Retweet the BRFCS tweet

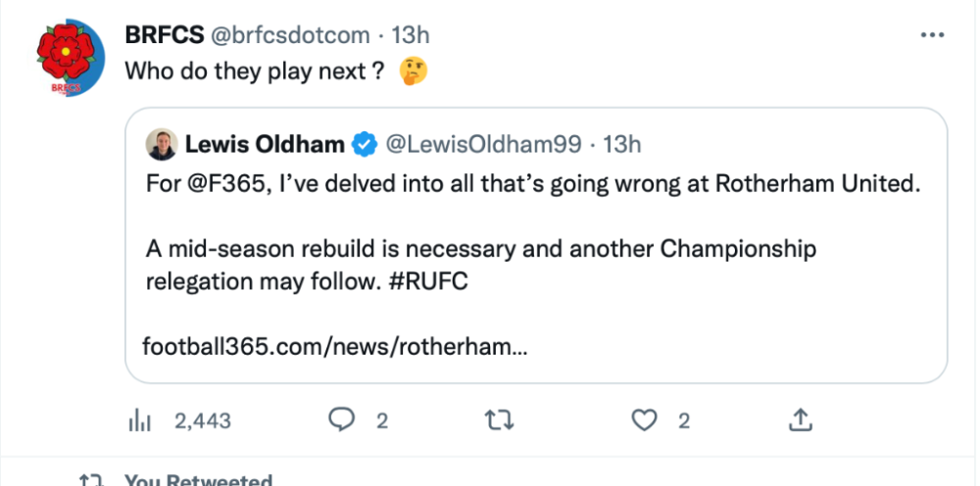click(500, 420)
